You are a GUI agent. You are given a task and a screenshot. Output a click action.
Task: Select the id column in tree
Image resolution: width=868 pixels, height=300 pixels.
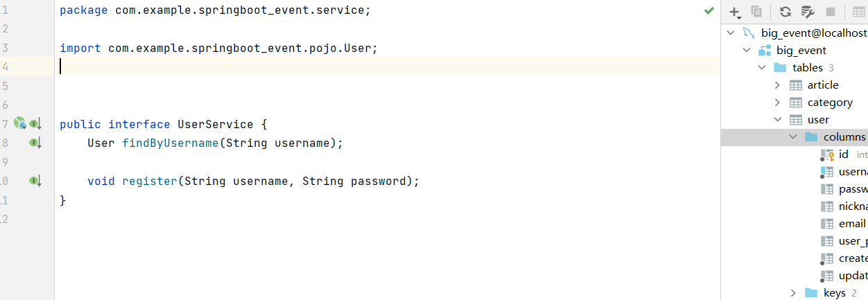tap(843, 155)
